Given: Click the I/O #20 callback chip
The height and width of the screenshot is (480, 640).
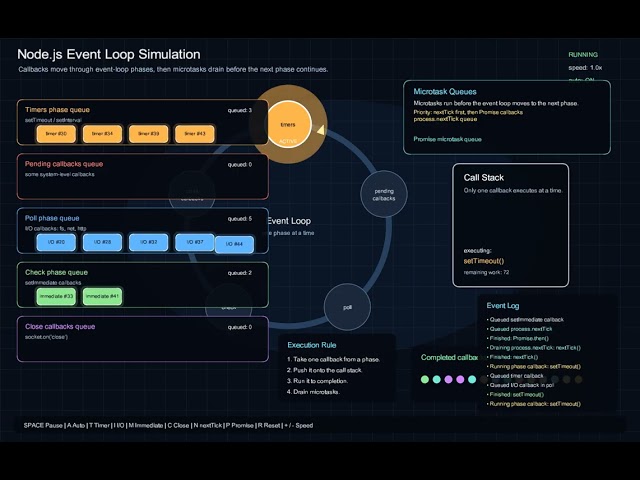Looking at the screenshot, I should point(56,242).
